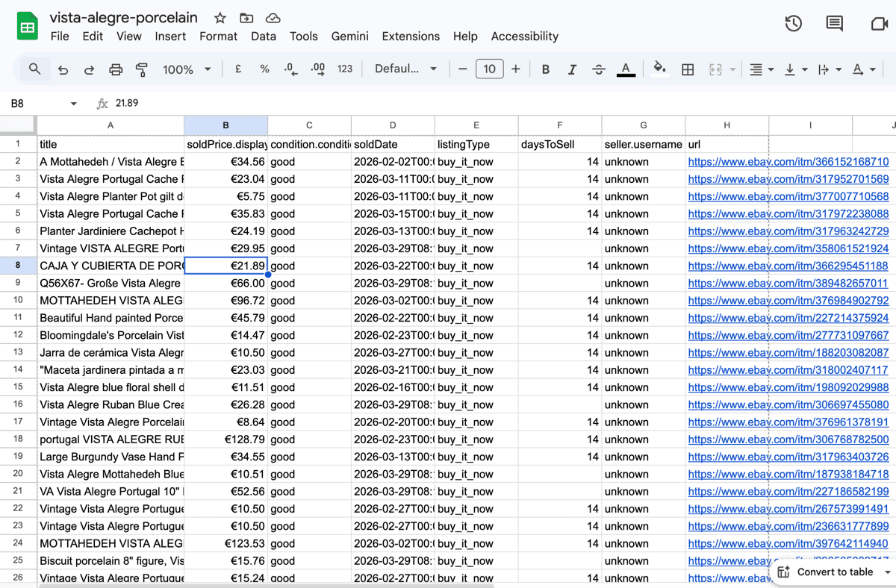The image size is (896, 588).
Task: Click the merge cells icon
Action: pyautogui.click(x=715, y=69)
